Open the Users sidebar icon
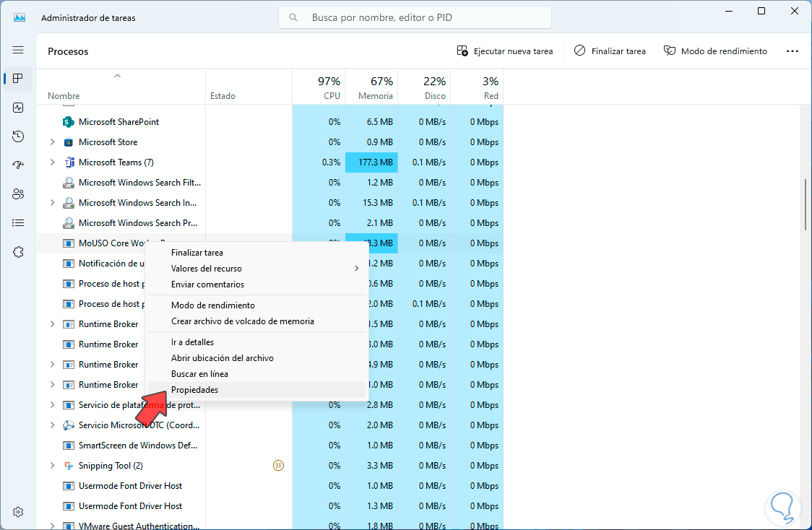The height and width of the screenshot is (530, 812). [x=18, y=194]
